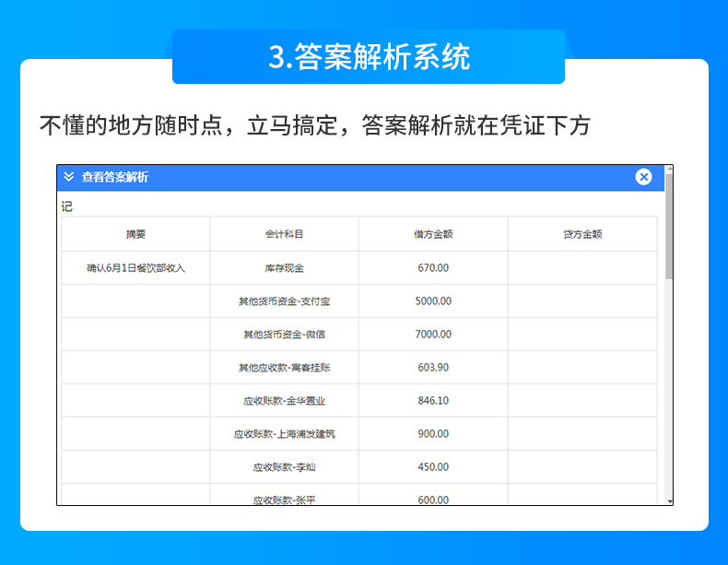Select the 应收账款-上海浦发建筑 account cell
The image size is (728, 565).
point(284,434)
